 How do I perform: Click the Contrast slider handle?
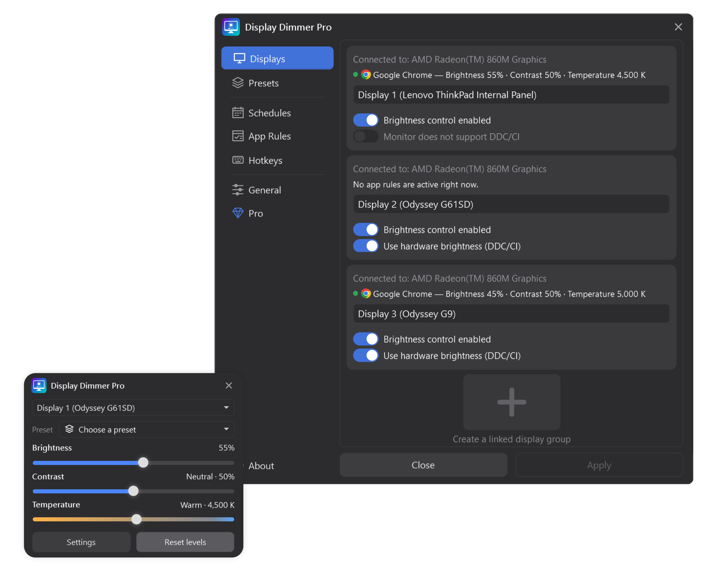[x=133, y=491]
